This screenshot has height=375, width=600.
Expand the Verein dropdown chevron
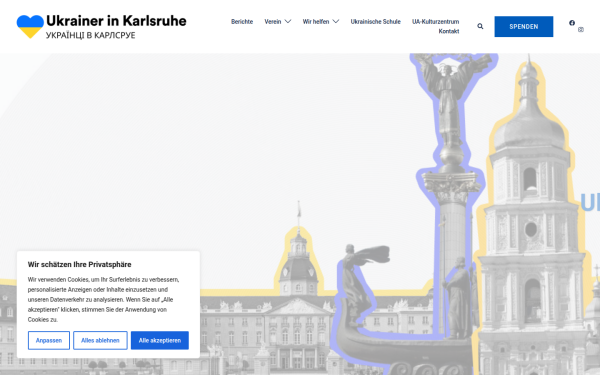coord(288,21)
